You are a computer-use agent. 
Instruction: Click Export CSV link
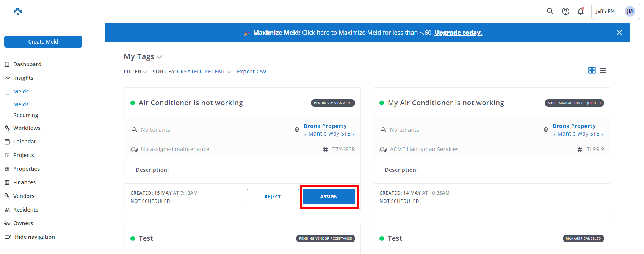click(251, 72)
